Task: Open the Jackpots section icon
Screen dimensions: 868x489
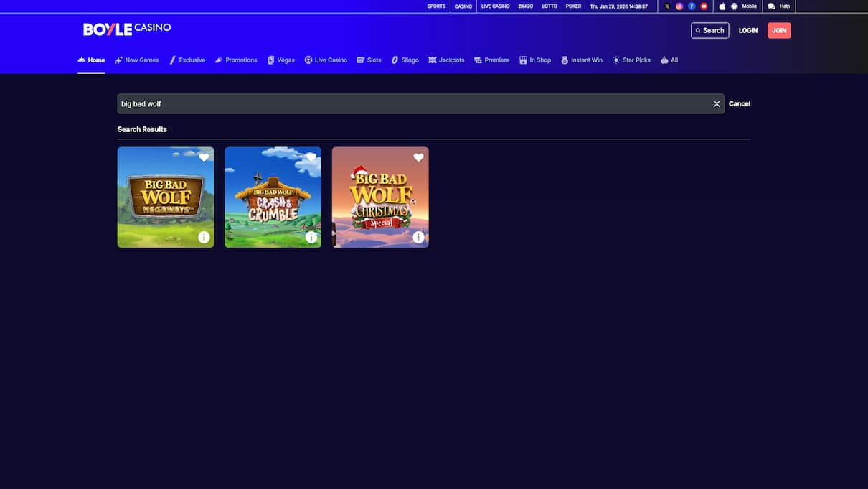Action: pos(430,59)
